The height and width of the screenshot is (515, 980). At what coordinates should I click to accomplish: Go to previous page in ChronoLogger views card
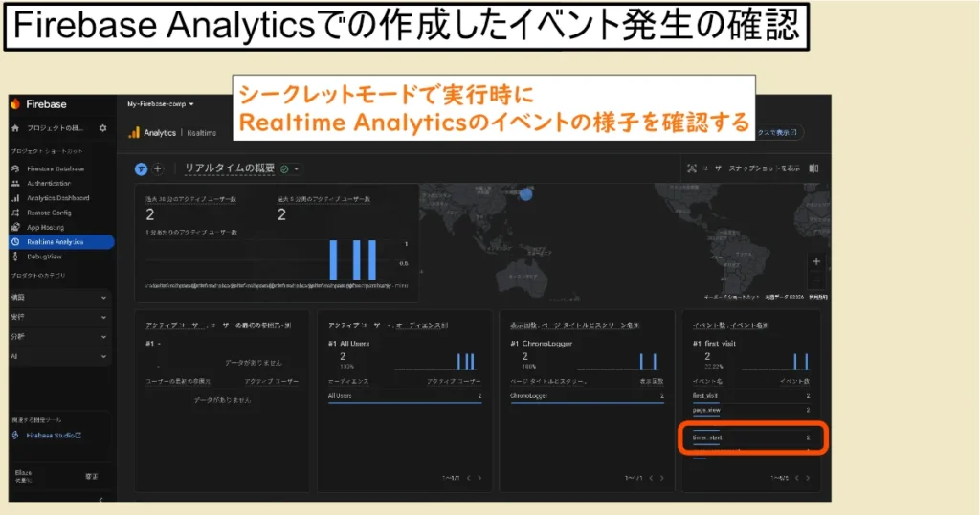tap(651, 478)
